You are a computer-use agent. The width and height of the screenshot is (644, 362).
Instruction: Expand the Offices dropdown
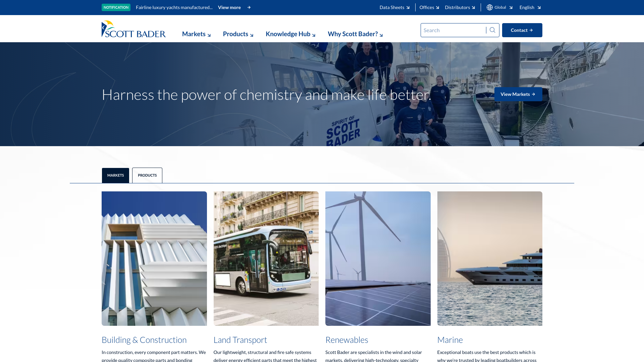click(429, 7)
